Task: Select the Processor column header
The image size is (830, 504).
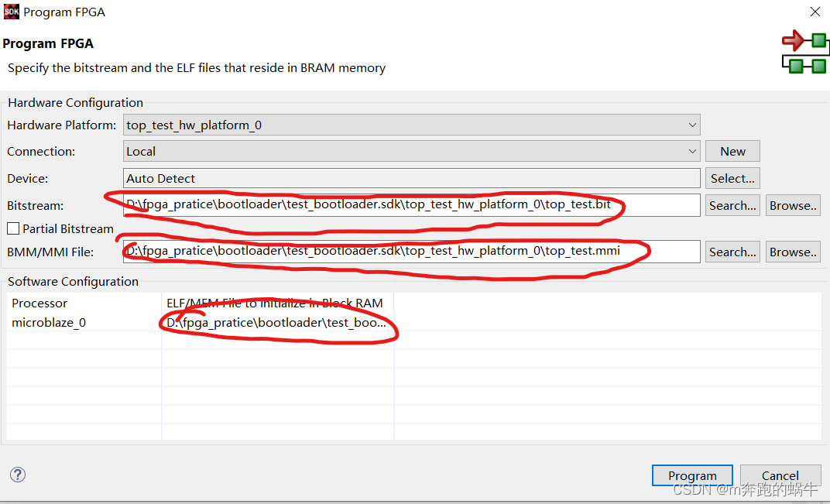Action: point(39,303)
